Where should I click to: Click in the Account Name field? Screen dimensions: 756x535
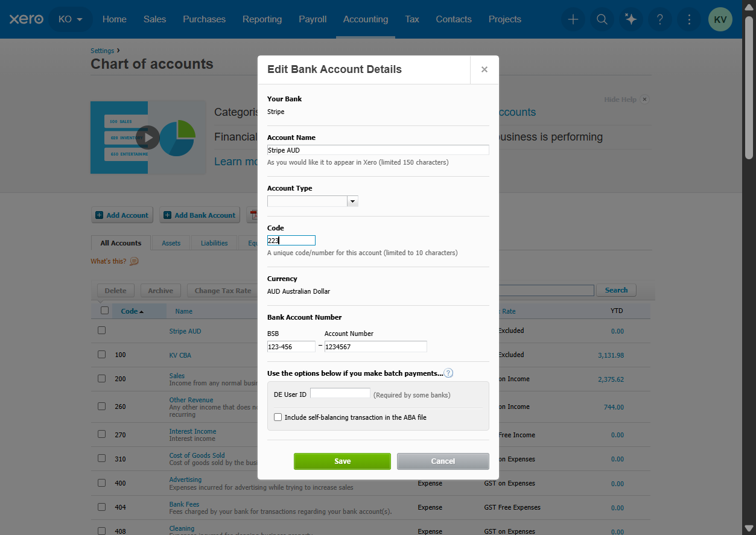point(378,150)
